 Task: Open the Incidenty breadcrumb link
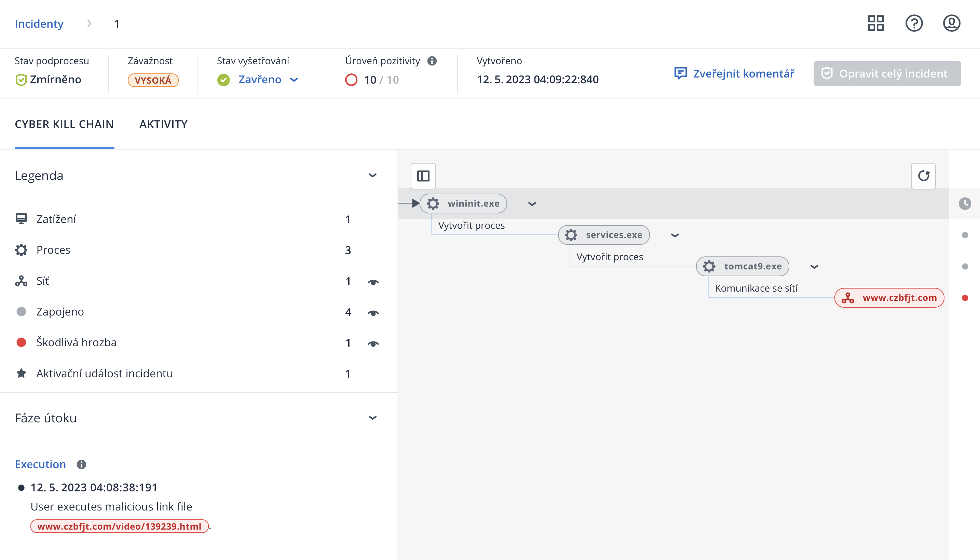pos(39,24)
